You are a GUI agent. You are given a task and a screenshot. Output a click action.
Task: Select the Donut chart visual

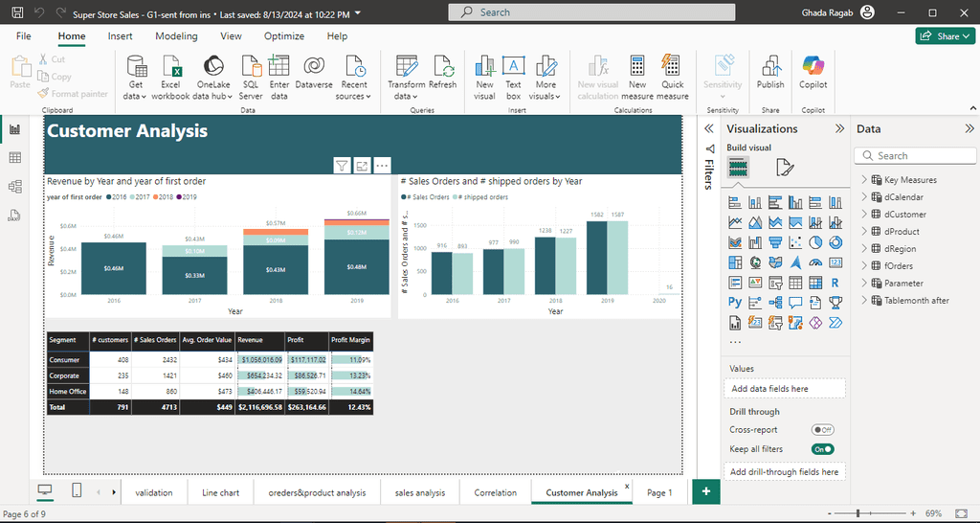click(835, 242)
